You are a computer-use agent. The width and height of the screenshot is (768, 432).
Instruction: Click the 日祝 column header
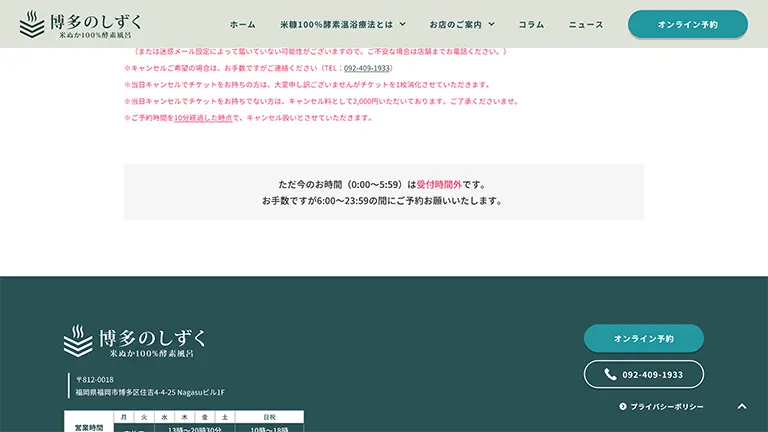[x=269, y=417]
